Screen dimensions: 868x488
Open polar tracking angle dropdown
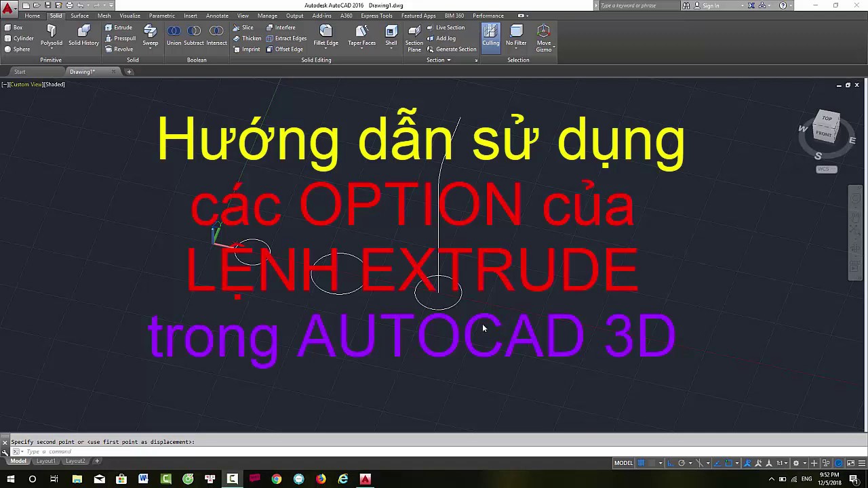(x=690, y=463)
